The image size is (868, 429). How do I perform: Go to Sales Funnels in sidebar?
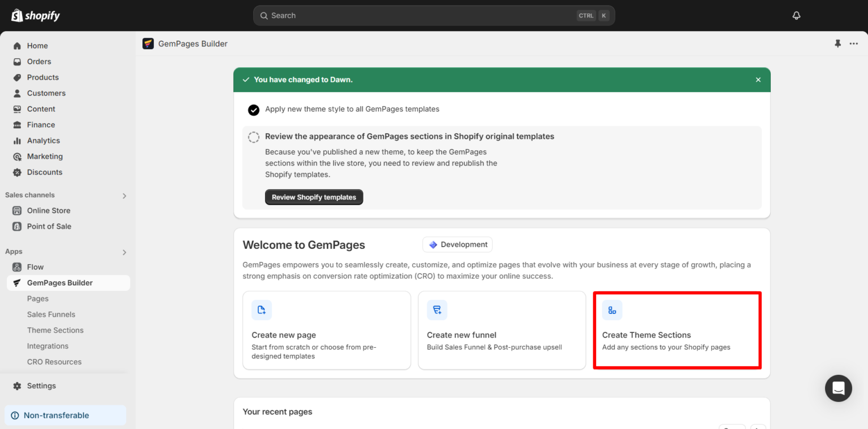pos(51,314)
